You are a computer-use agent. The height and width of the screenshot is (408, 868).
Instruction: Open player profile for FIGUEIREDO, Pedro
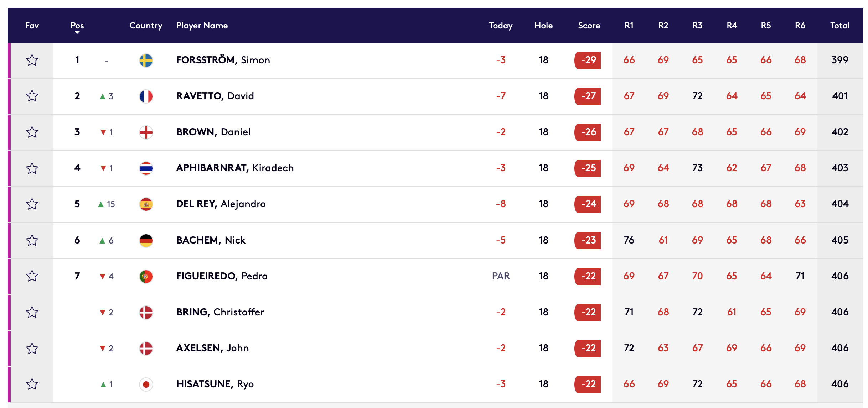click(222, 276)
